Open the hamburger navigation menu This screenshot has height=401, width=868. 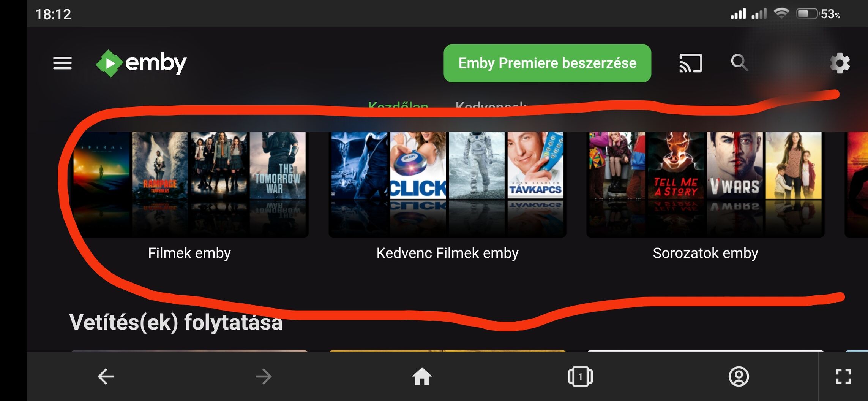(62, 63)
